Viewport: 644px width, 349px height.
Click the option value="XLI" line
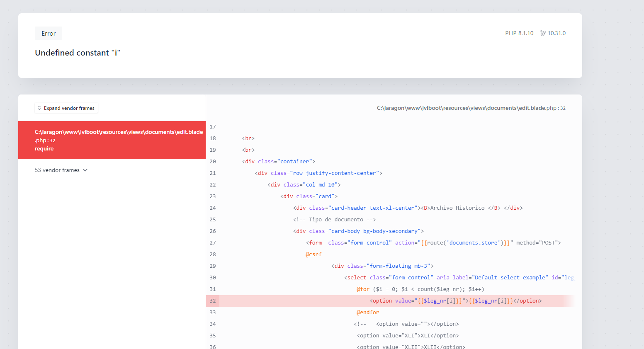[408, 336]
